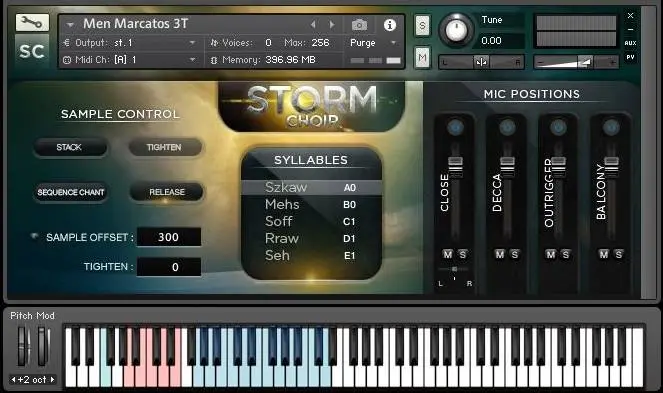Solo the CLOSE mic channel

[463, 254]
